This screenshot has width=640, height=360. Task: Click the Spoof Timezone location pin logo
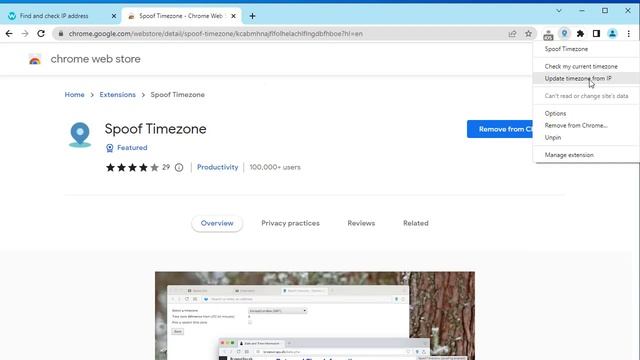(x=80, y=135)
